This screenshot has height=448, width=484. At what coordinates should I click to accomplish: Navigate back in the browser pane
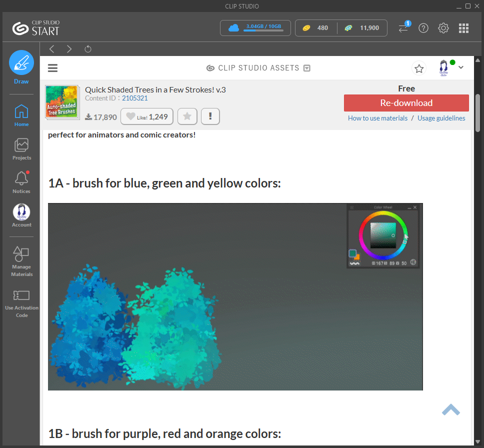[52, 49]
